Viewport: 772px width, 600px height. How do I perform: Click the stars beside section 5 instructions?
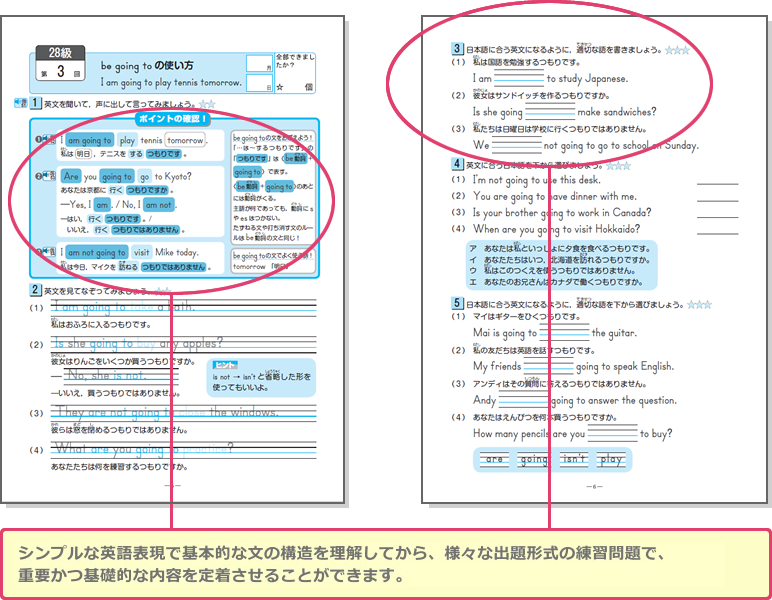699,305
